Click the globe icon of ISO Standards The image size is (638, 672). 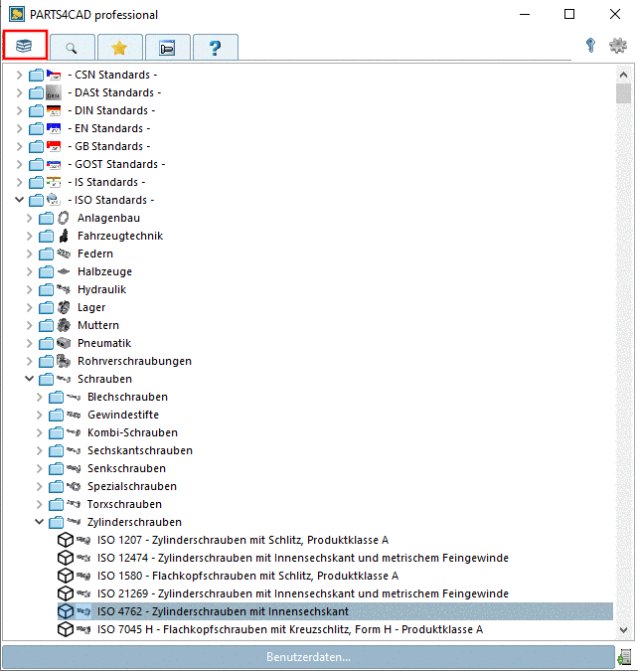tap(53, 200)
